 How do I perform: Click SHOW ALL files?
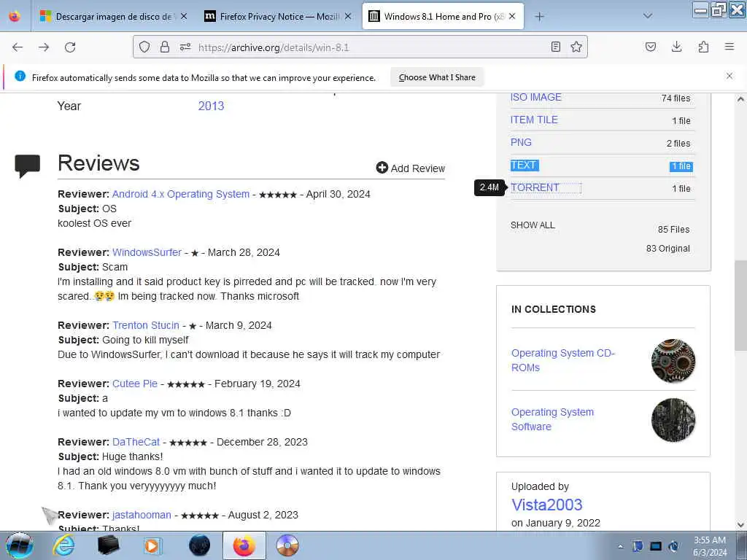tap(533, 225)
